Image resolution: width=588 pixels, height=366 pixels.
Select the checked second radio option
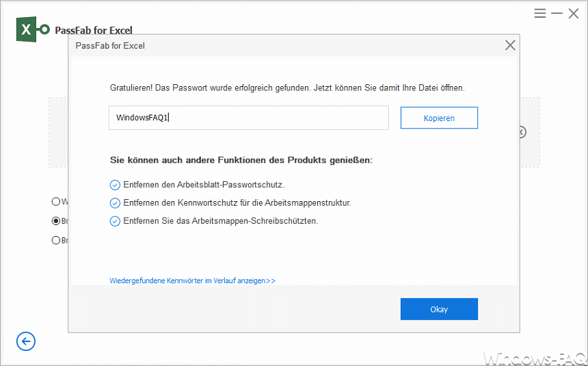point(56,221)
